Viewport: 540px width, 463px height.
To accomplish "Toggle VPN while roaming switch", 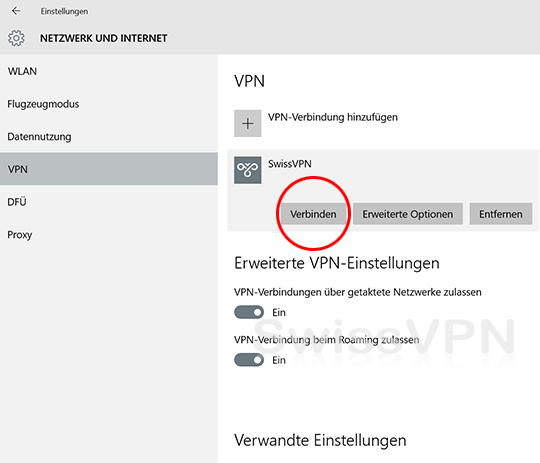I will (249, 360).
